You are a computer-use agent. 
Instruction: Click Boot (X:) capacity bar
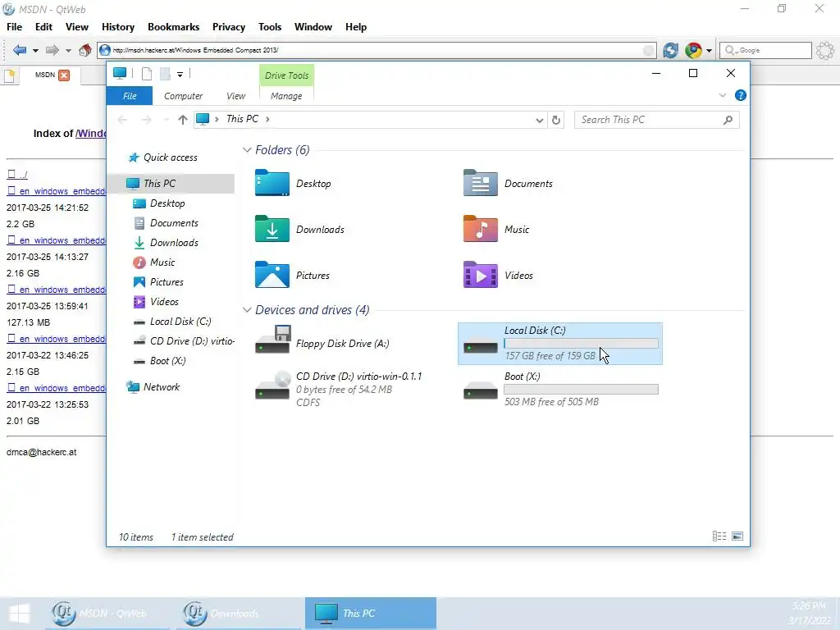581,390
